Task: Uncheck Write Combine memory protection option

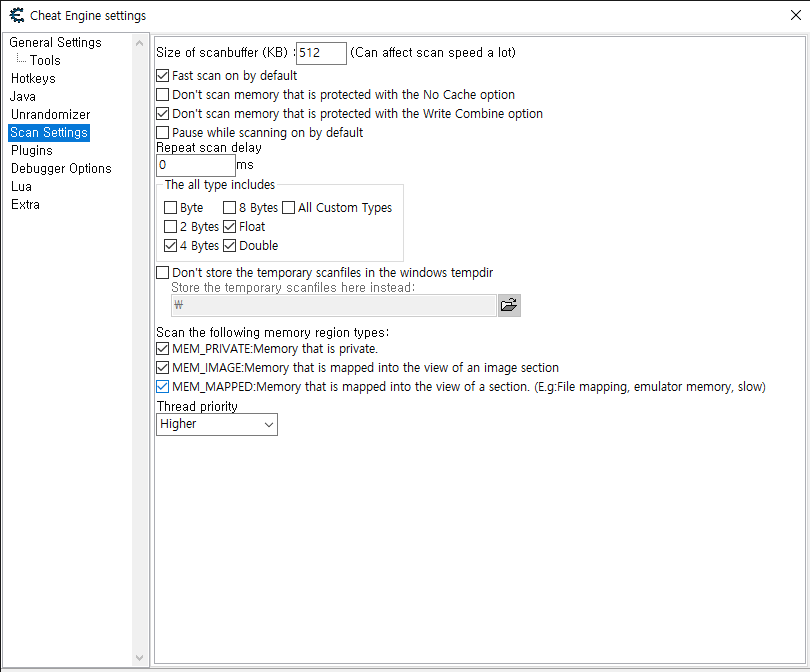Action: coord(163,114)
